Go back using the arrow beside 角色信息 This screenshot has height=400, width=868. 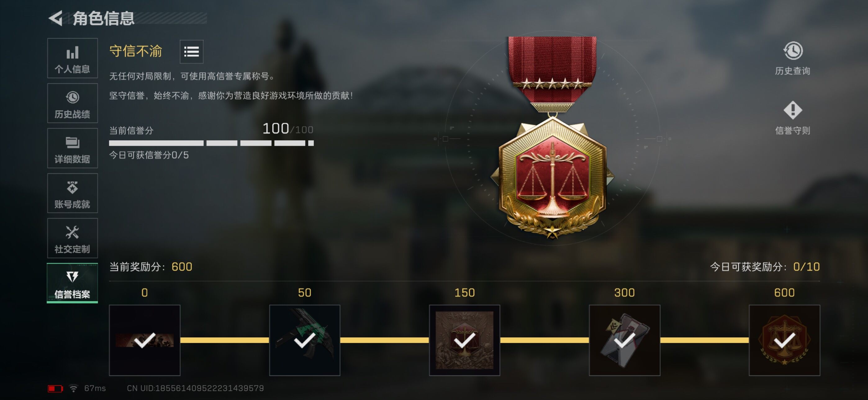pos(56,18)
